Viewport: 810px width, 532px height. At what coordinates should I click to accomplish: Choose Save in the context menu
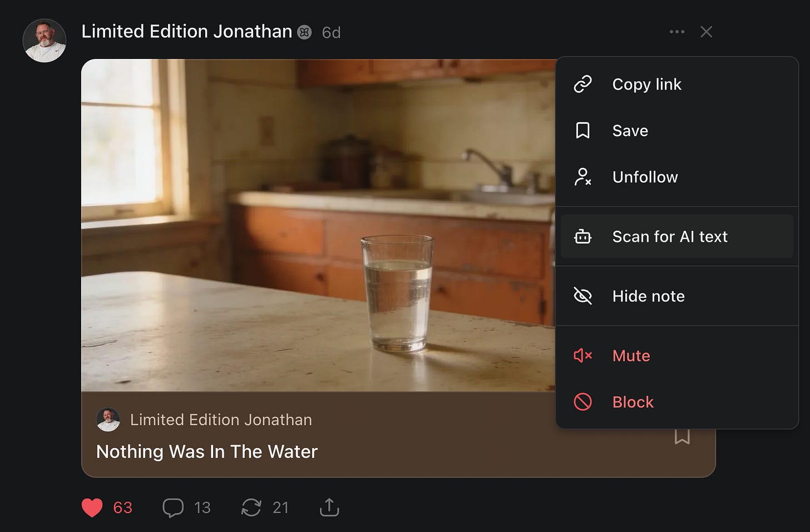click(677, 131)
